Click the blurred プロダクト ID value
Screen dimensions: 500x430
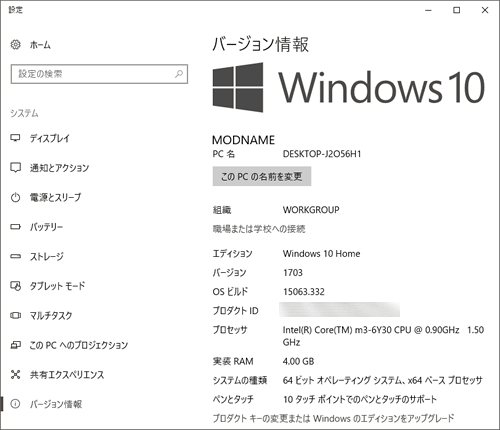(x=339, y=310)
